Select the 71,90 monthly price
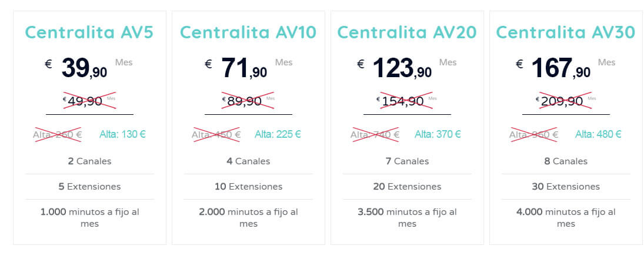 pyautogui.click(x=244, y=68)
